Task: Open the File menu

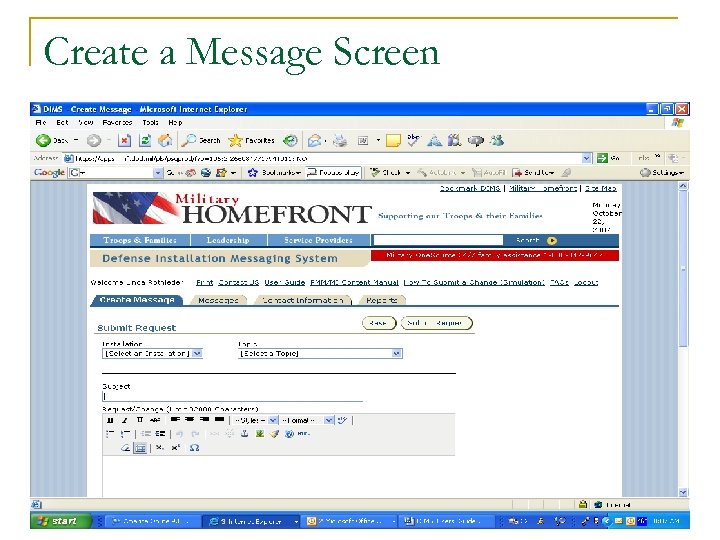Action: pyautogui.click(x=41, y=123)
